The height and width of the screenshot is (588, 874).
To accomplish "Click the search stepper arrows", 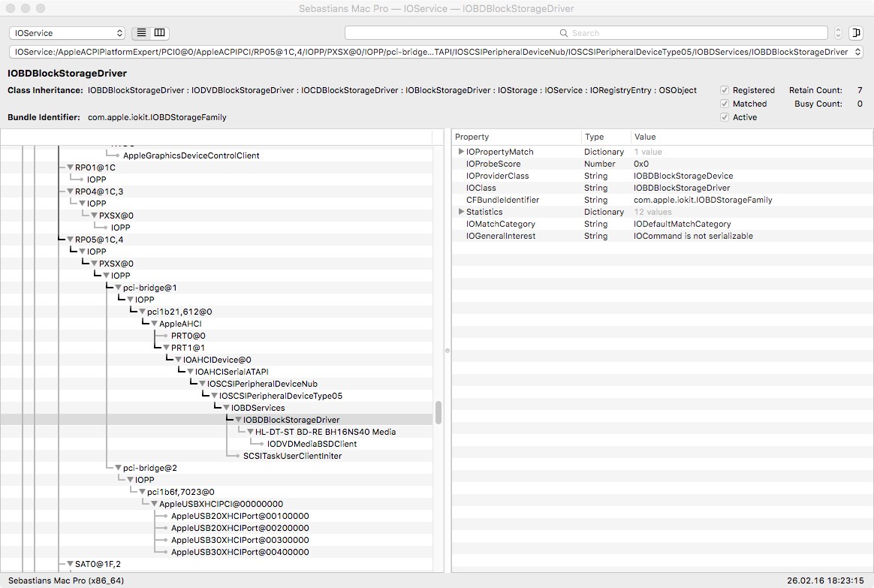I will [x=838, y=33].
